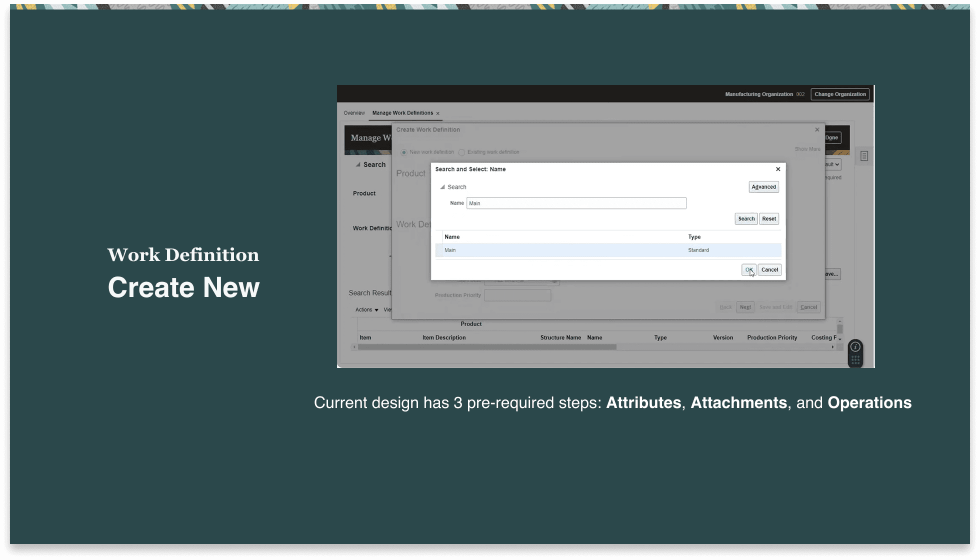Screen dimensions: 980x560
Task: Close the Manage Work Definitions tab
Action: pos(438,113)
